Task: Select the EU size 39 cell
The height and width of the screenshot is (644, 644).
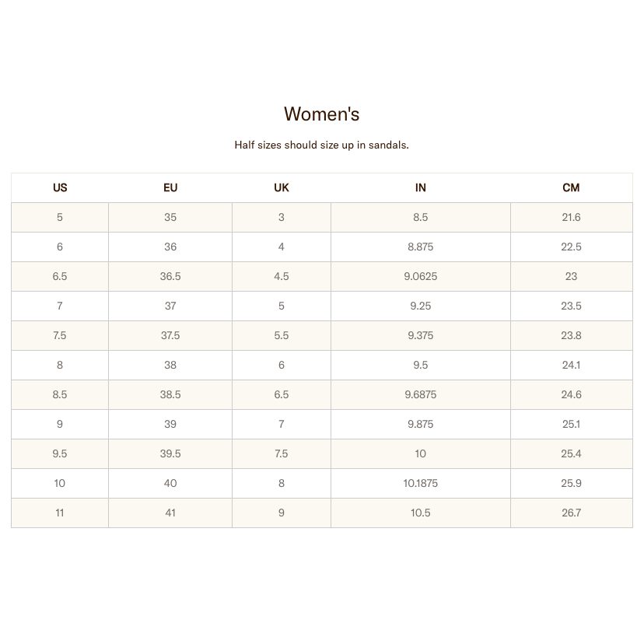Action: point(170,424)
